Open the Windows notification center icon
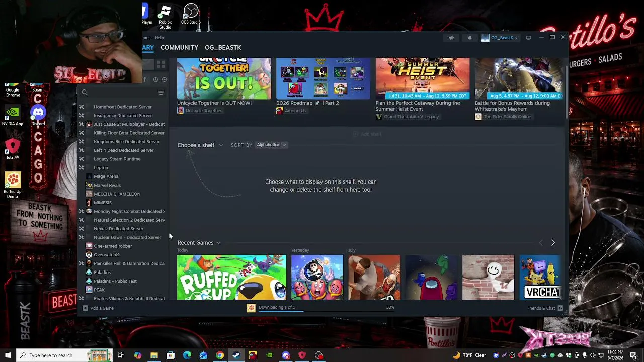The image size is (644, 362). [633, 355]
